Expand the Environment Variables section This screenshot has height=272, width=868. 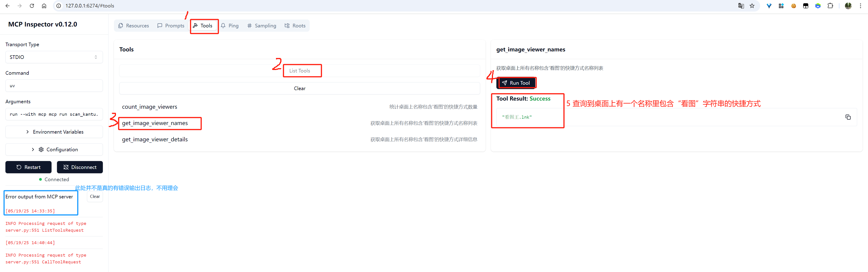54,132
